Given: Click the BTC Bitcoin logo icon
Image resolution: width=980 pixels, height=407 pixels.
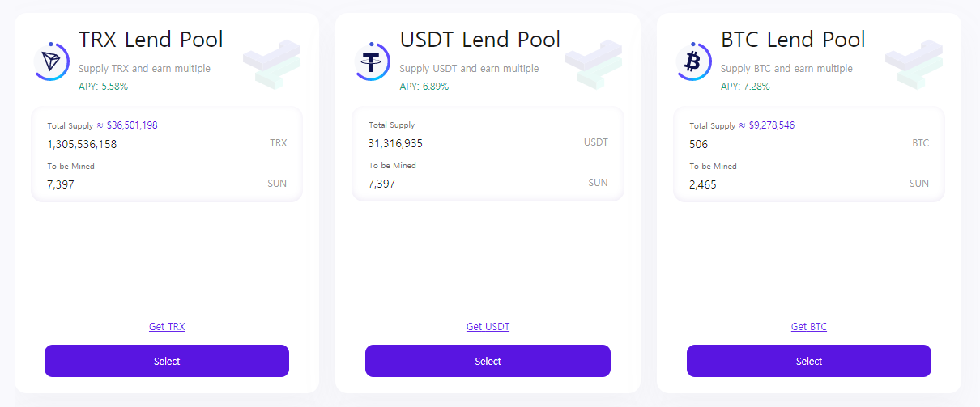Looking at the screenshot, I should [x=693, y=61].
